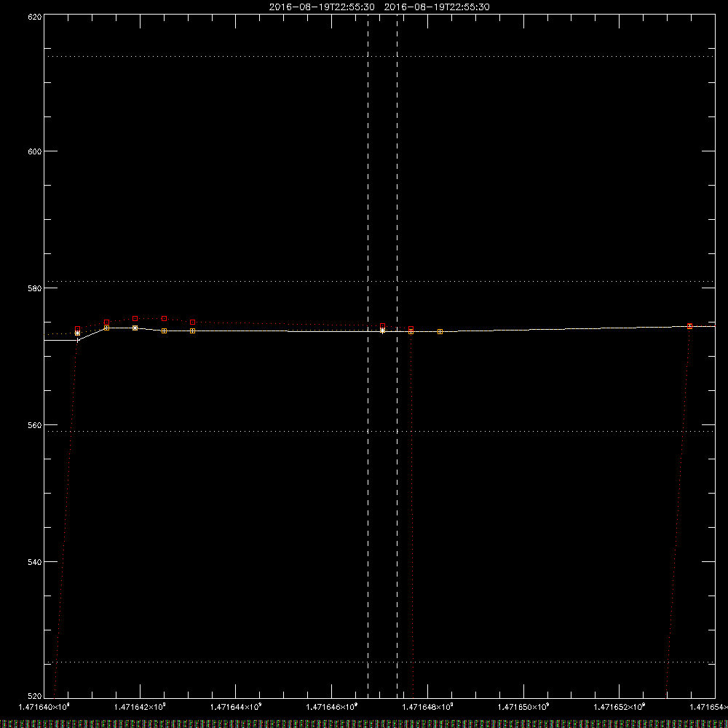The height and width of the screenshot is (728, 728).
Task: Click the y-axis label 620
Action: tap(35, 17)
